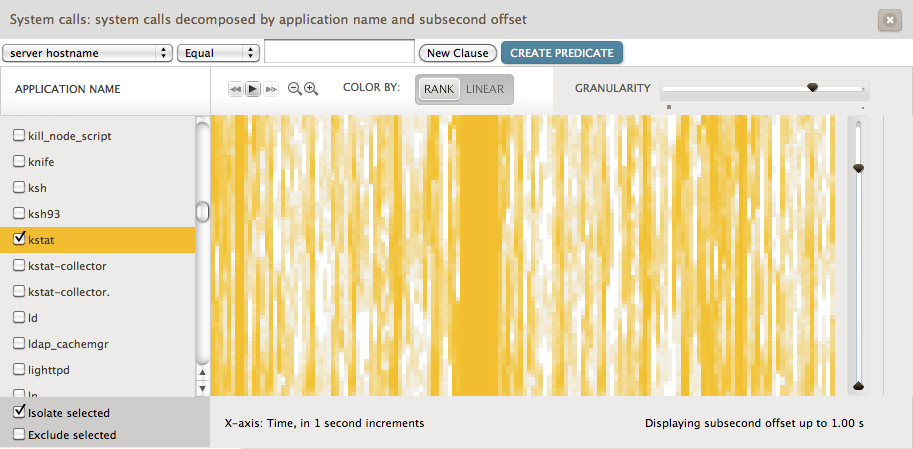Switch to LINEAR color mode
The height and width of the screenshot is (449, 913).
click(x=485, y=89)
